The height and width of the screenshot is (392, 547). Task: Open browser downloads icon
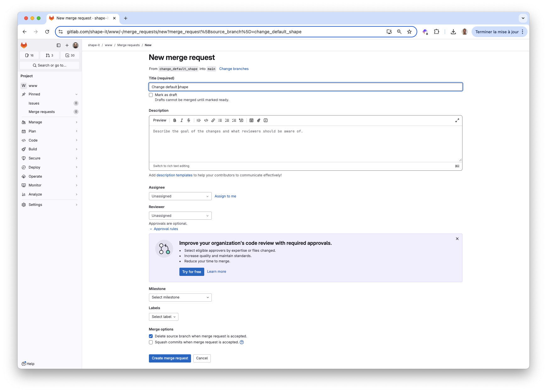pos(453,32)
